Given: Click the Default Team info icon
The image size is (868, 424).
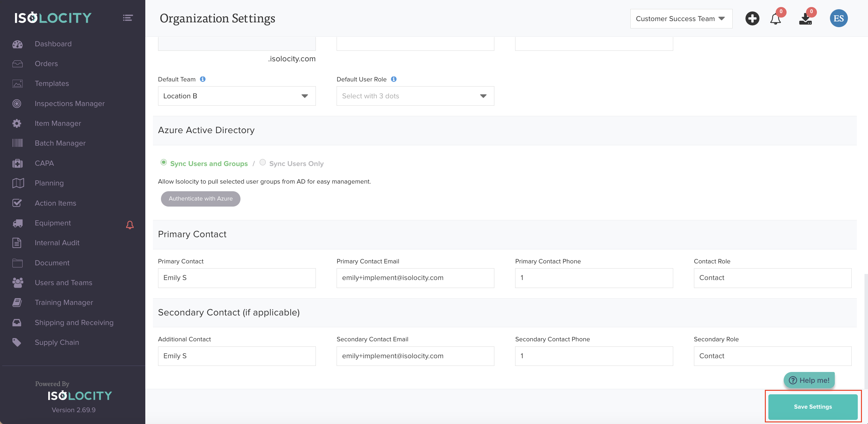Looking at the screenshot, I should click(202, 79).
